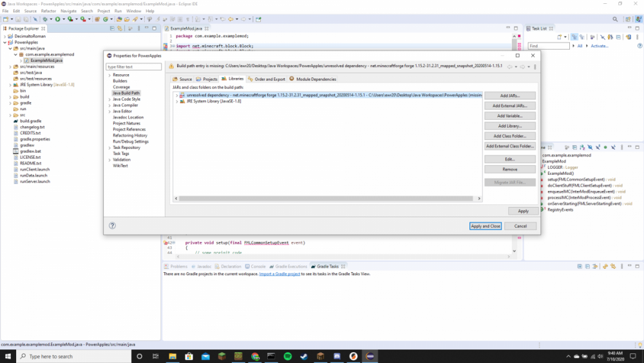
Task: Click Import a Gradle project link
Action: click(x=279, y=274)
